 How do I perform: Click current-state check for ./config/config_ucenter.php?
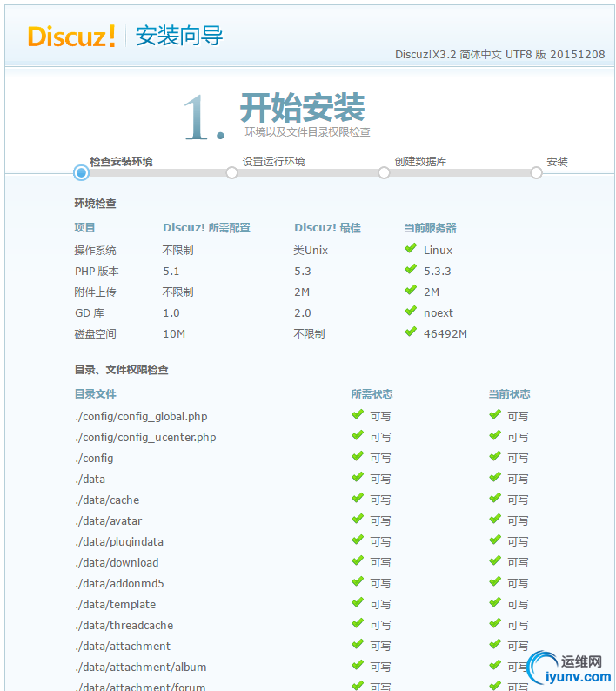[495, 435]
